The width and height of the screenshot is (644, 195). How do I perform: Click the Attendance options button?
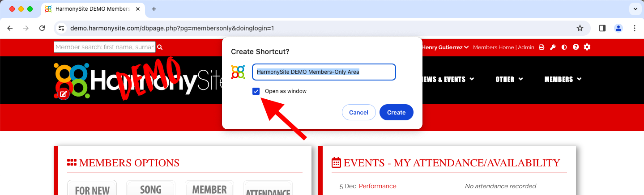click(268, 188)
